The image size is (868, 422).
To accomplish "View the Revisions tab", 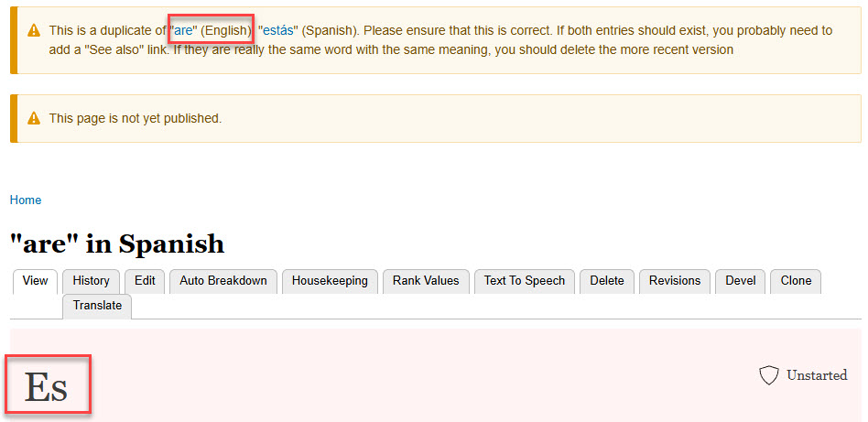I will tap(675, 281).
